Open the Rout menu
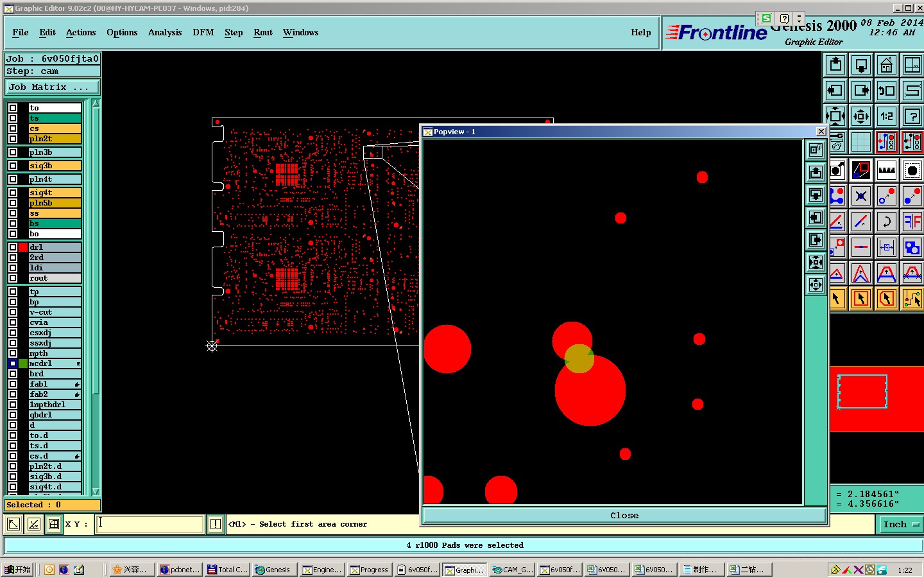Viewport: 924px width, 578px height. pyautogui.click(x=263, y=33)
